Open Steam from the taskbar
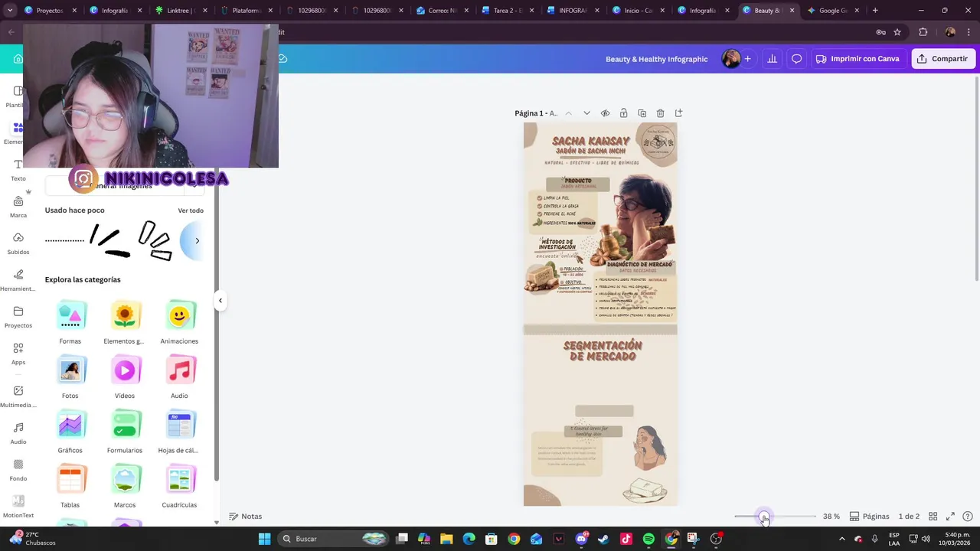This screenshot has height=551, width=980. pos(603,539)
